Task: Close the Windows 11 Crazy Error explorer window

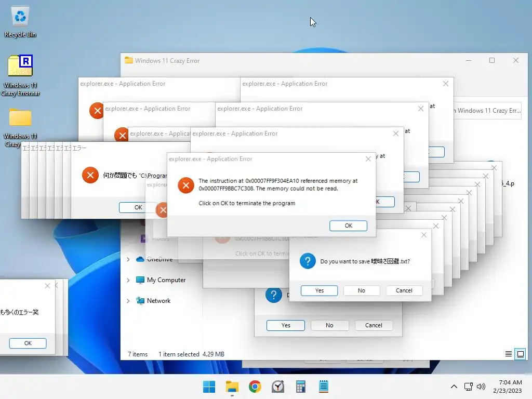Action: (516, 60)
